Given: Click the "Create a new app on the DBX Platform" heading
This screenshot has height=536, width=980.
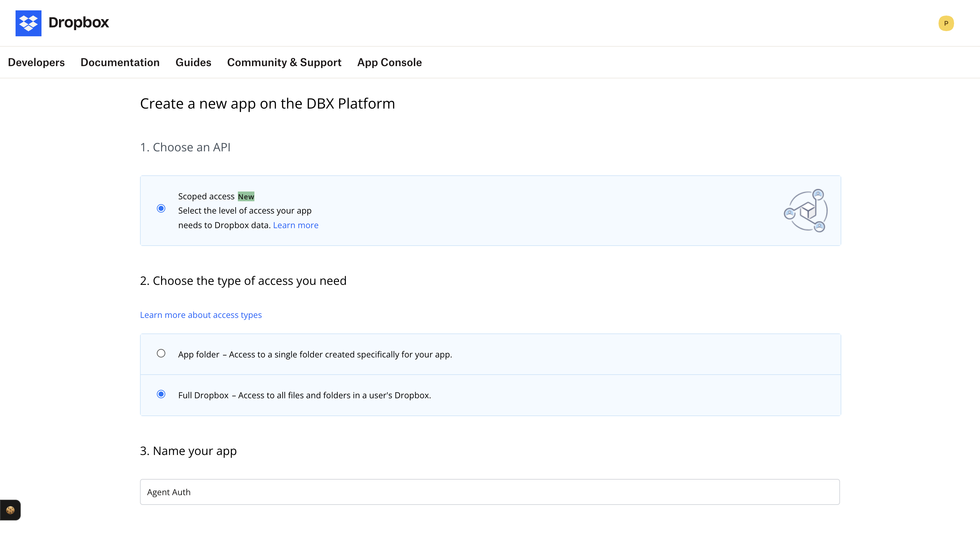Looking at the screenshot, I should tap(267, 104).
